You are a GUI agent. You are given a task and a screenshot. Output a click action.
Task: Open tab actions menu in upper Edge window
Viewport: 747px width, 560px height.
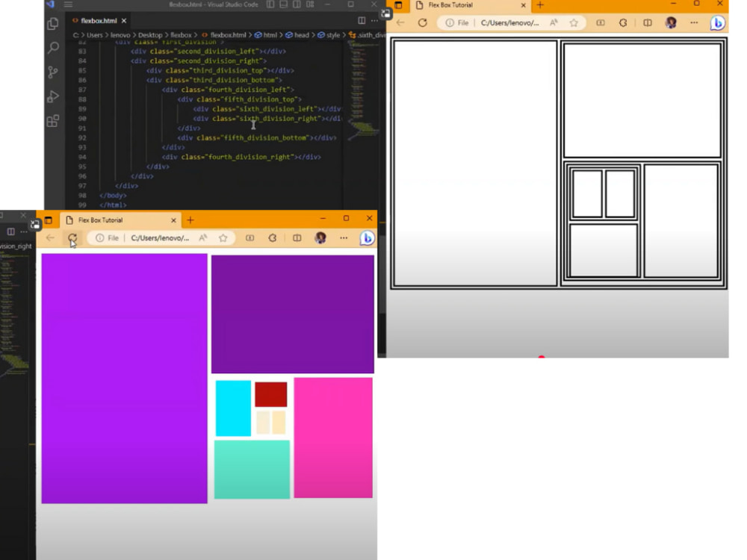[398, 5]
